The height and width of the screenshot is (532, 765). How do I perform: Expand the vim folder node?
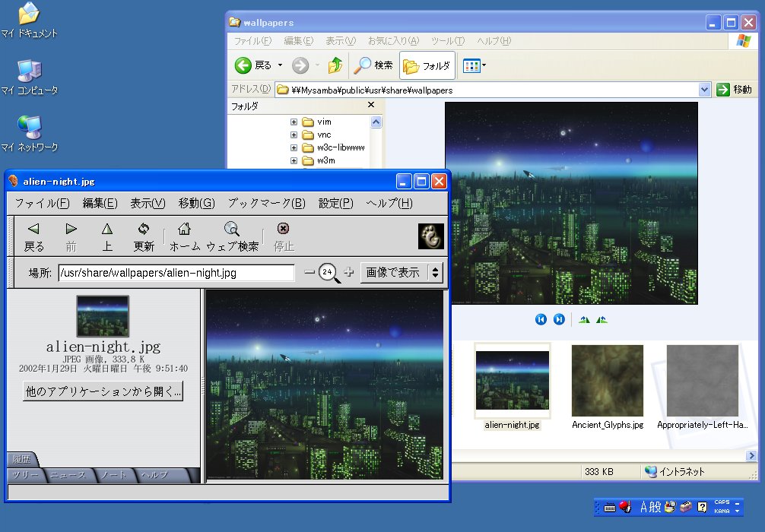pos(294,122)
